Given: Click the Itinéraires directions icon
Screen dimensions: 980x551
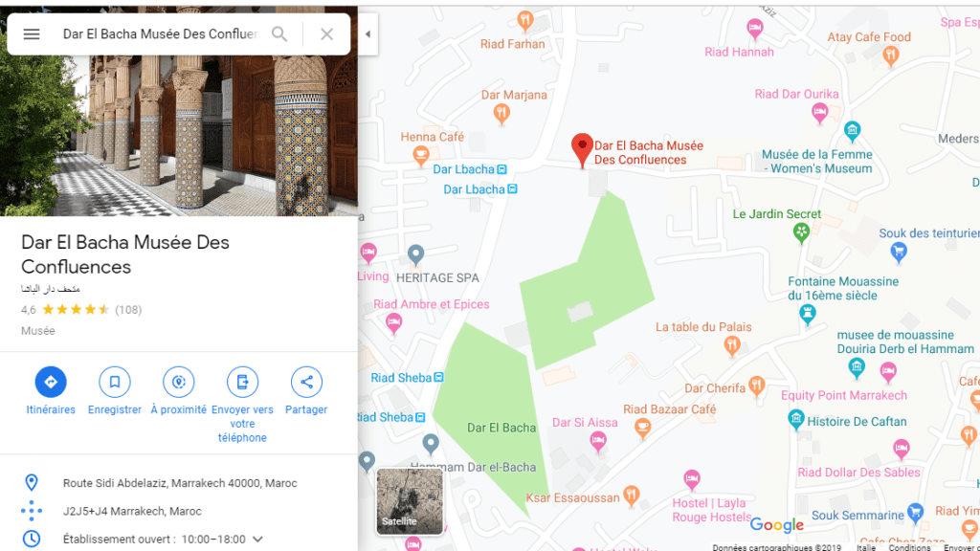Looking at the screenshot, I should coord(51,382).
